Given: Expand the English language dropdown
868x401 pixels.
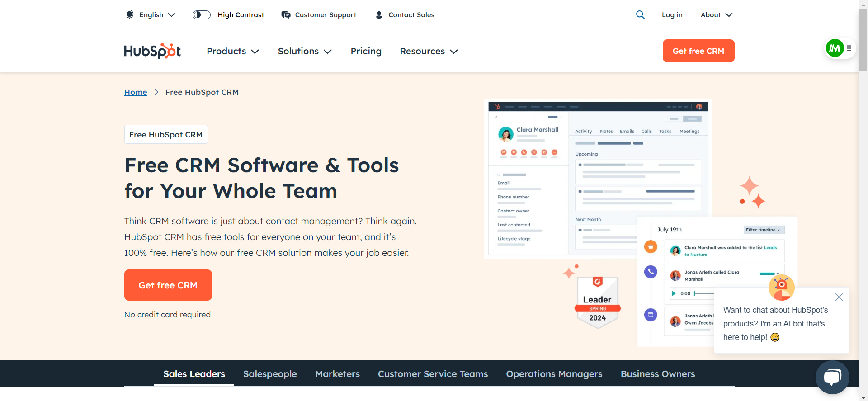Looking at the screenshot, I should pos(157,15).
